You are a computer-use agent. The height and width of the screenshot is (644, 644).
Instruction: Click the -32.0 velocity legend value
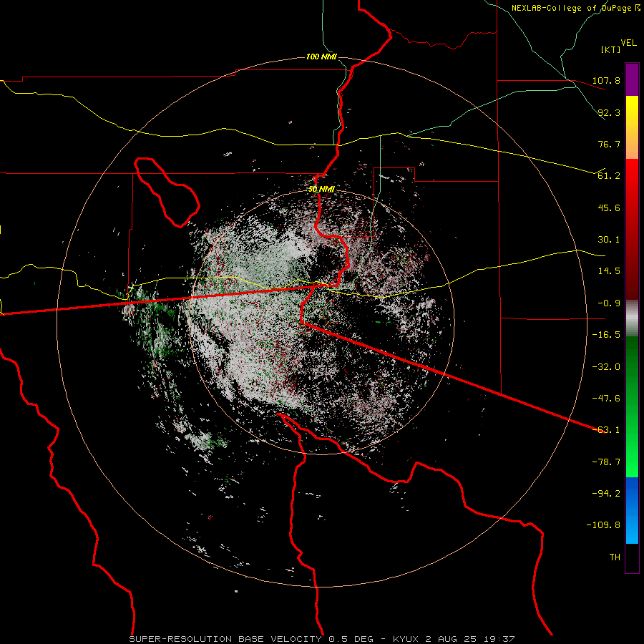[606, 367]
